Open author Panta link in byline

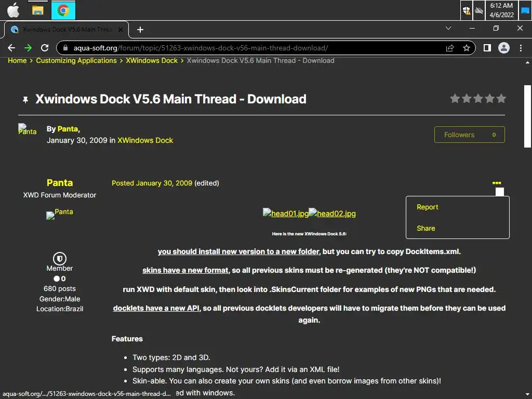pyautogui.click(x=68, y=129)
